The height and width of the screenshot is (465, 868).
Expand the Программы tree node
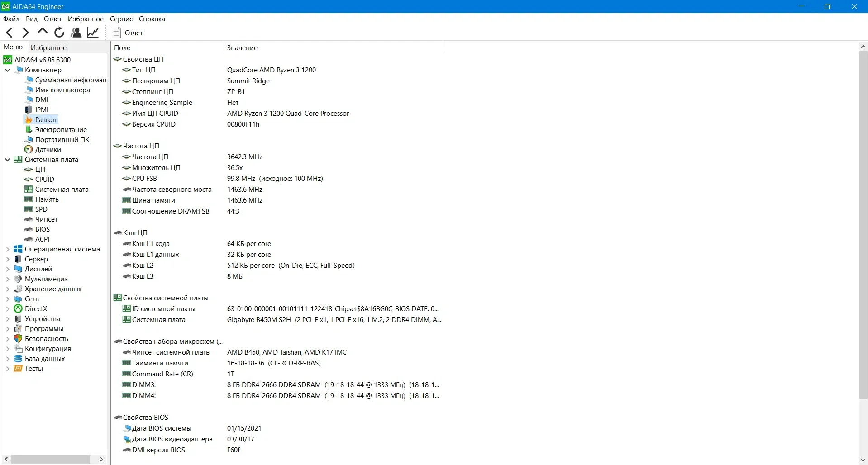7,329
